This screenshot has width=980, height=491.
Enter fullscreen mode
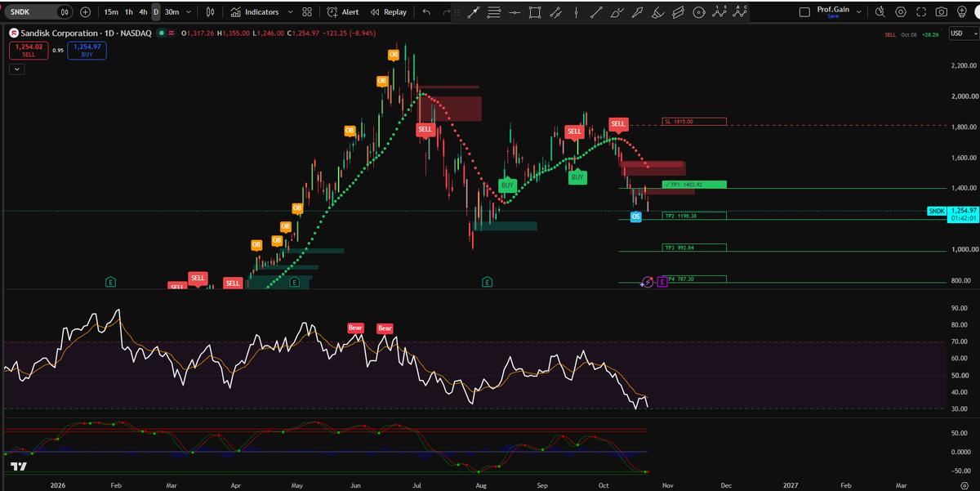921,12
